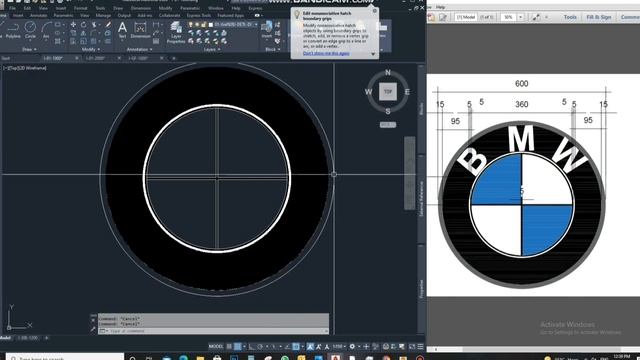Add a new drawing tab with plus button
Screen dimensions: 640x360
click(173, 58)
